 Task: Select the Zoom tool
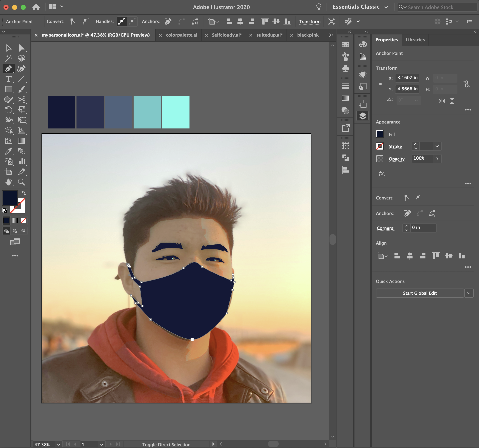(x=22, y=182)
